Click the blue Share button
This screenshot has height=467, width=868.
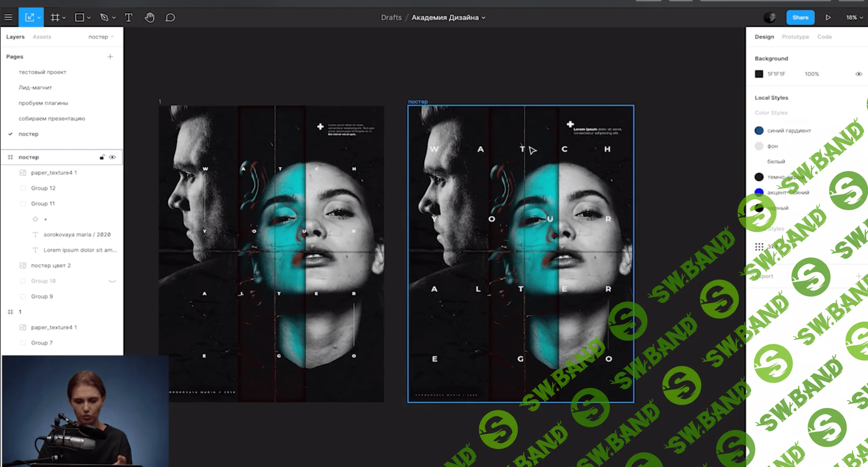coord(800,17)
